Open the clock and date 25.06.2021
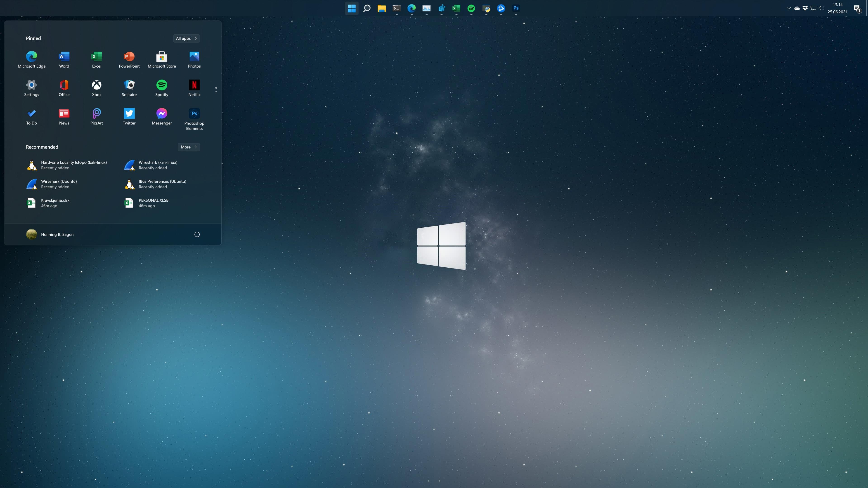 pyautogui.click(x=837, y=8)
